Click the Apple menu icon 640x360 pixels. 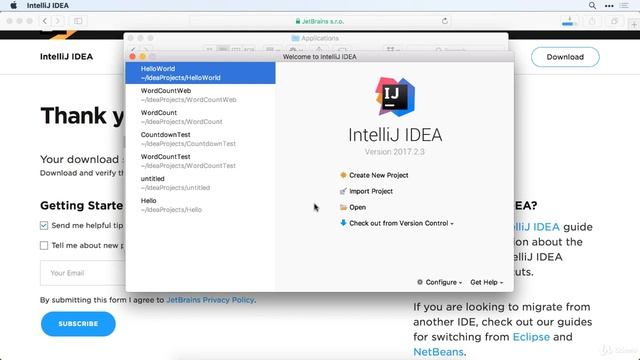pyautogui.click(x=13, y=5)
